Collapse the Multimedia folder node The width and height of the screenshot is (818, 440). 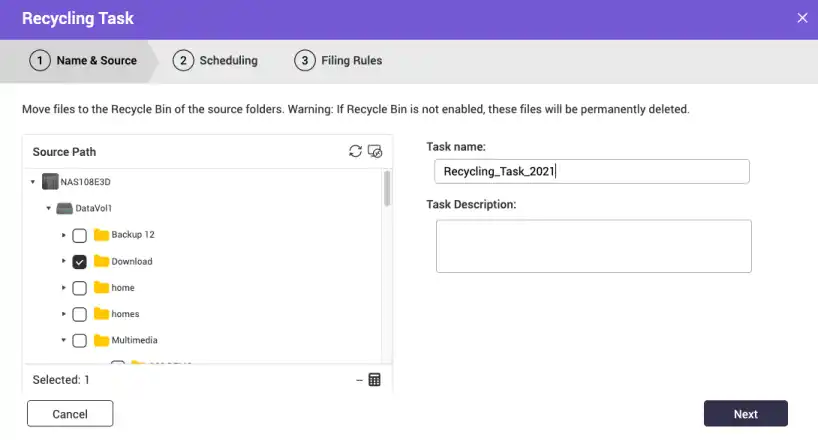[x=64, y=340]
